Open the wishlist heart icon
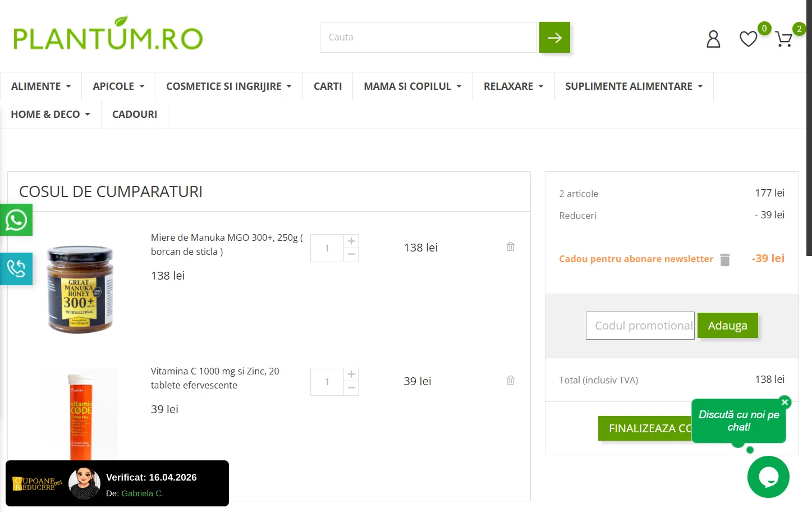The height and width of the screenshot is (512, 812). [748, 39]
